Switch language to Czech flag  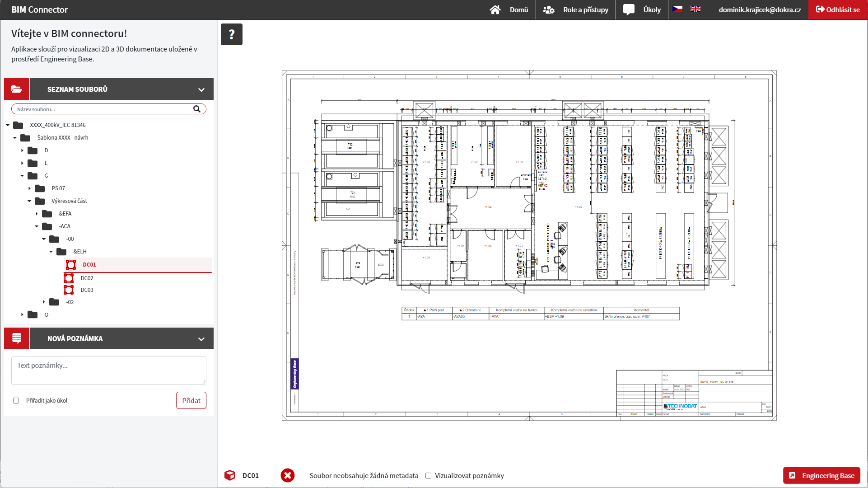[x=677, y=9]
